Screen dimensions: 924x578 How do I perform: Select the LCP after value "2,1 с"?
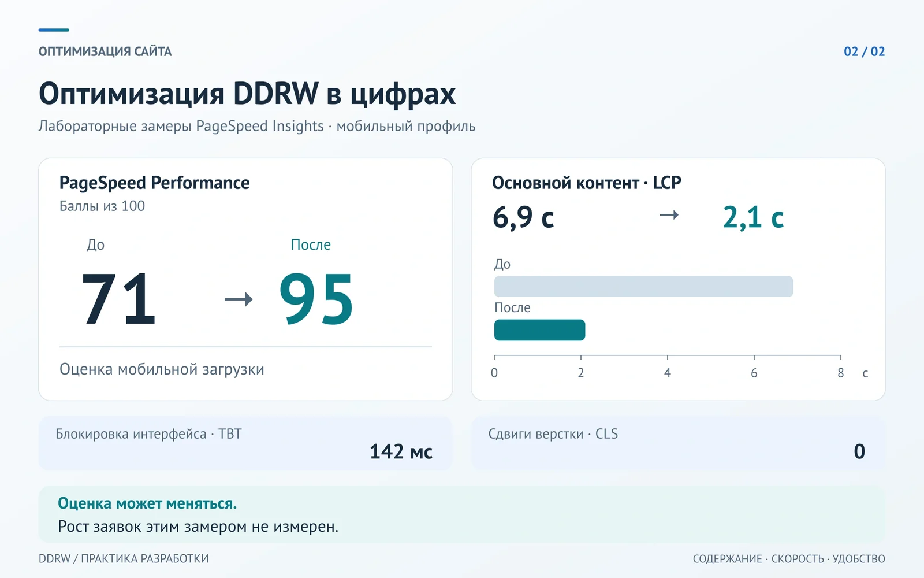coord(753,217)
